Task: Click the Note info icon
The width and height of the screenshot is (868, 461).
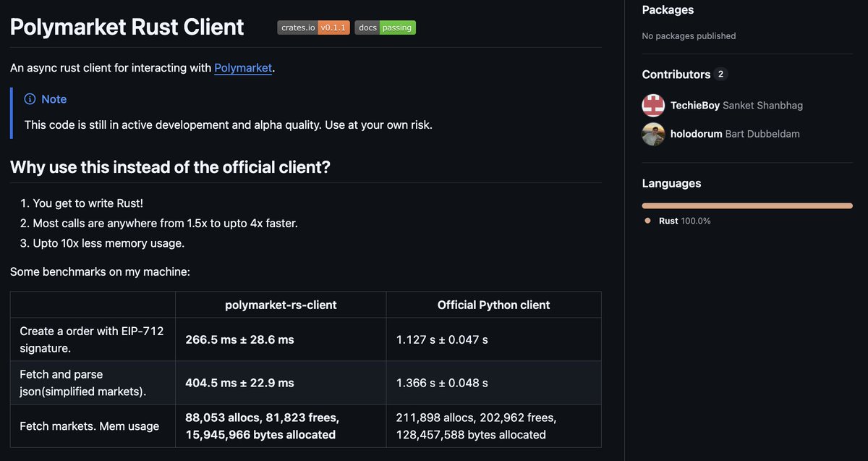Action: coord(30,99)
